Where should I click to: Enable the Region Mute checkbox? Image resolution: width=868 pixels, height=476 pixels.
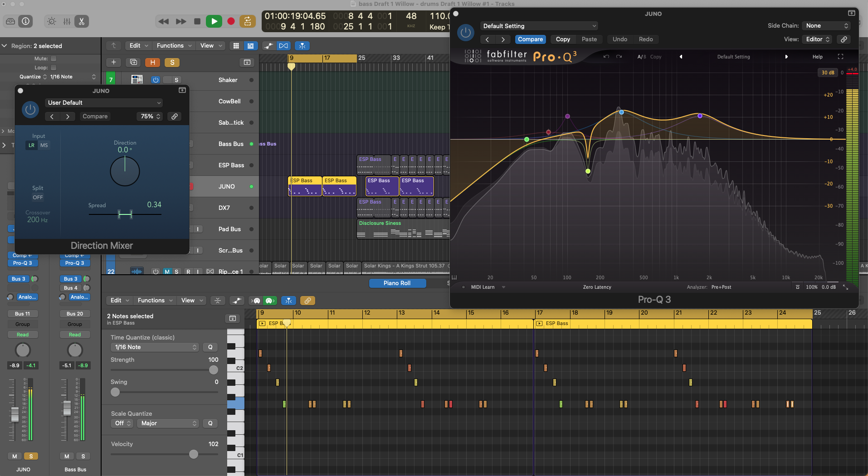tap(54, 58)
